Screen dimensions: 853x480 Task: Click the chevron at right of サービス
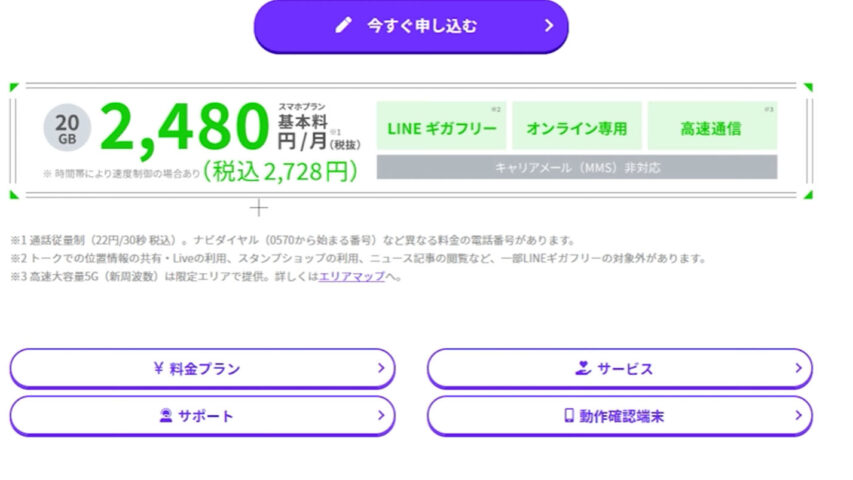point(798,368)
